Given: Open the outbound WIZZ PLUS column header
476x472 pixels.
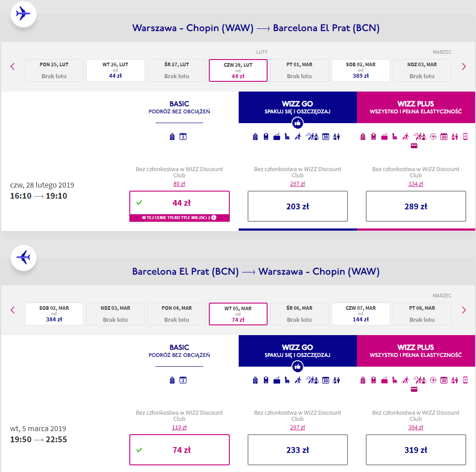Looking at the screenshot, I should tap(416, 107).
